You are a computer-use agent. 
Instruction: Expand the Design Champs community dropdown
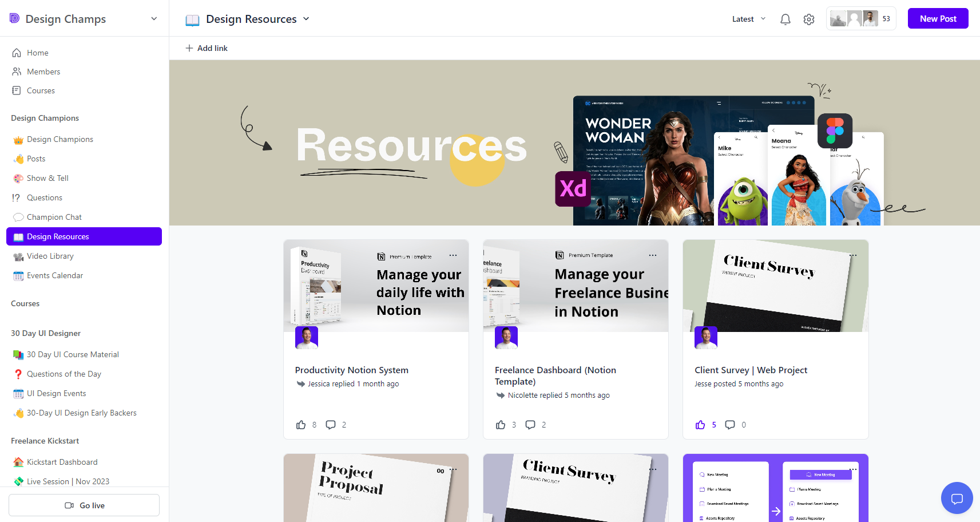[x=154, y=19]
